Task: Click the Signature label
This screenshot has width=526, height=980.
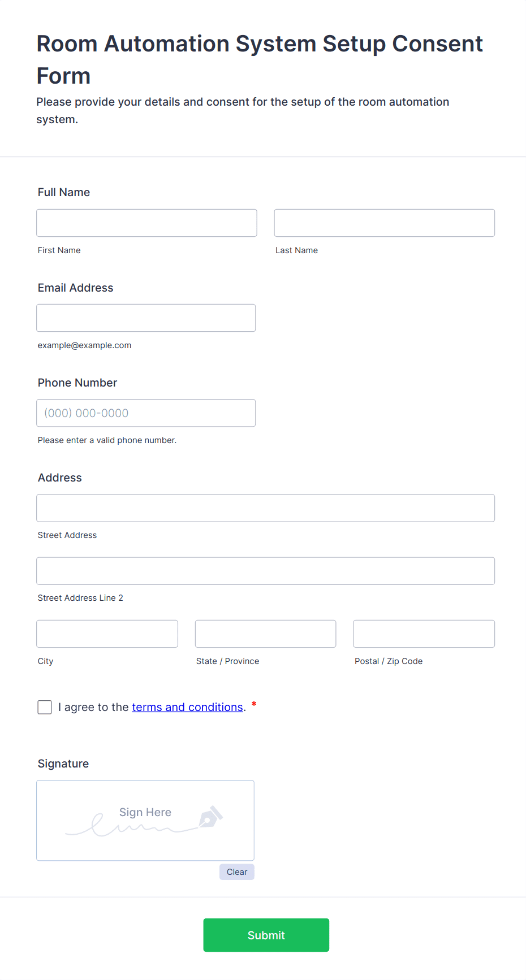Action: [63, 764]
